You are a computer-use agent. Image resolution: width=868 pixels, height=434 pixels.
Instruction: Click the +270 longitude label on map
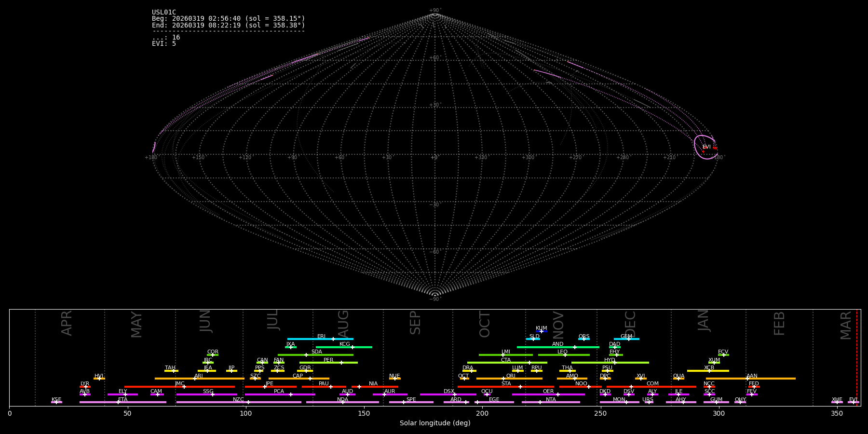[x=575, y=158]
